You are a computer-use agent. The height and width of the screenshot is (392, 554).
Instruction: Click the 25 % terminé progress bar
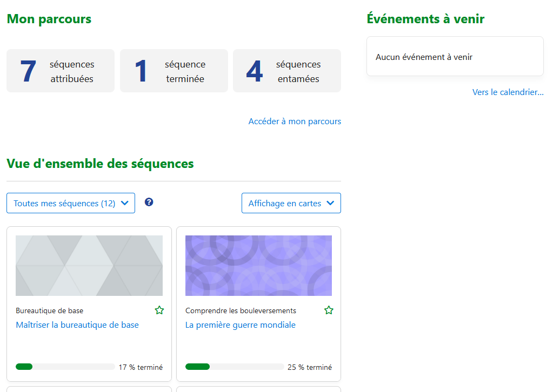pyautogui.click(x=235, y=367)
